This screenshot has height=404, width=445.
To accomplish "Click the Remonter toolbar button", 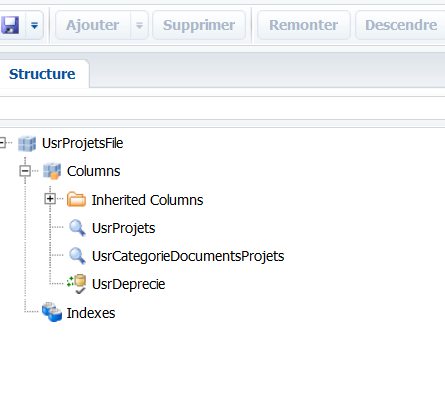I will click(304, 25).
